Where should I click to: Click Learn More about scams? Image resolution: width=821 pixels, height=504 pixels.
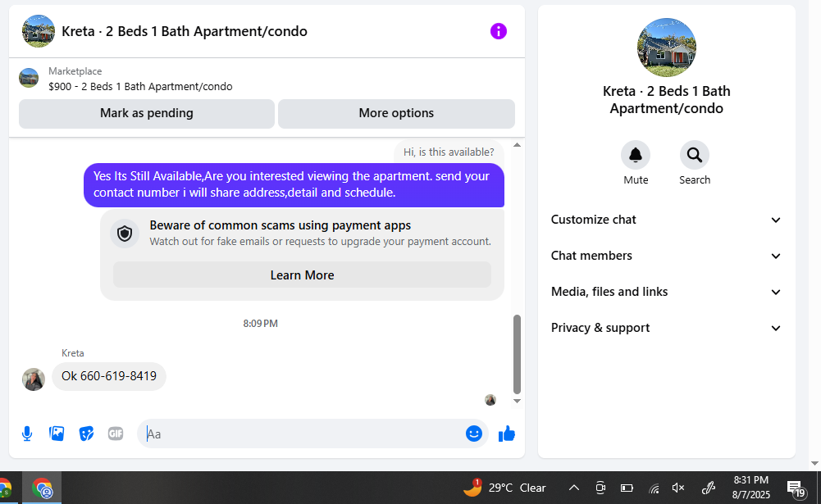(302, 275)
